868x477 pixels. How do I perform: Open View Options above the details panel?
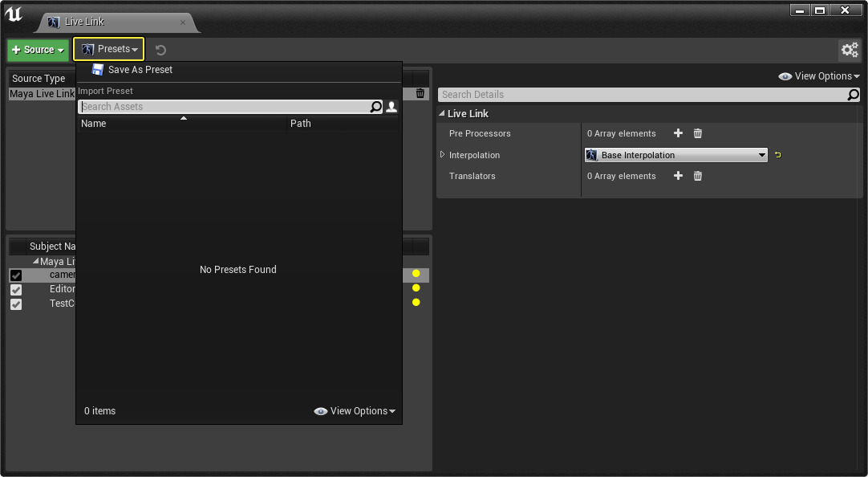coord(819,76)
